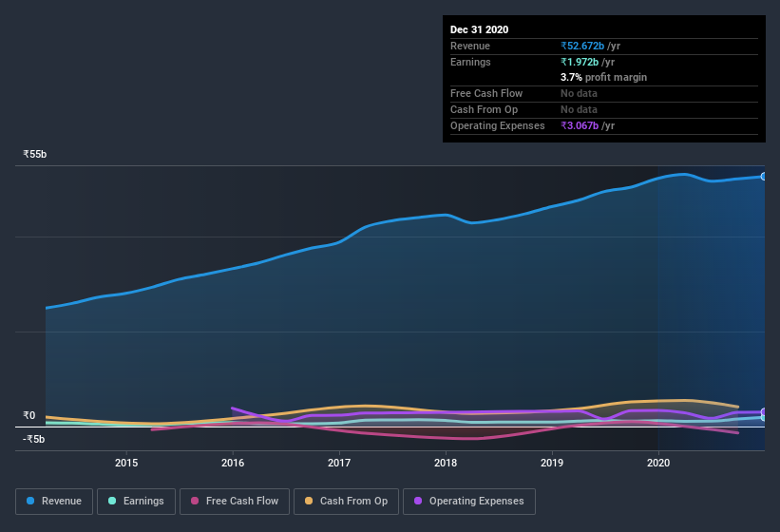Toggle the Revenue legend button
780x532 pixels.
[54, 502]
